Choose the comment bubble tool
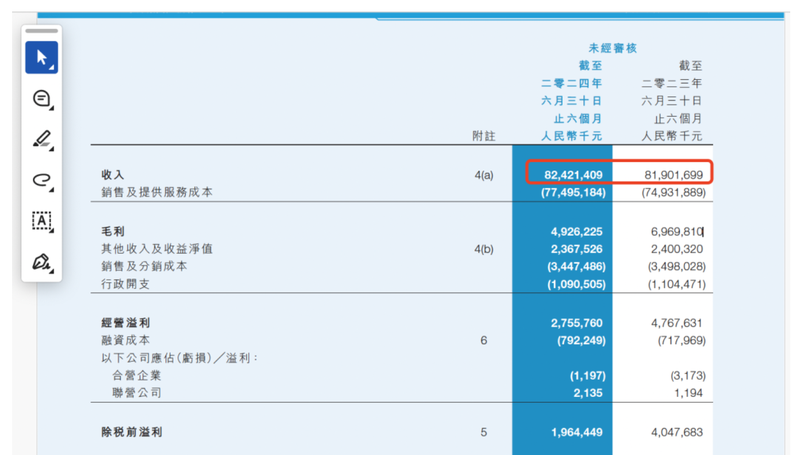This screenshot has height=455, width=800. [41, 99]
